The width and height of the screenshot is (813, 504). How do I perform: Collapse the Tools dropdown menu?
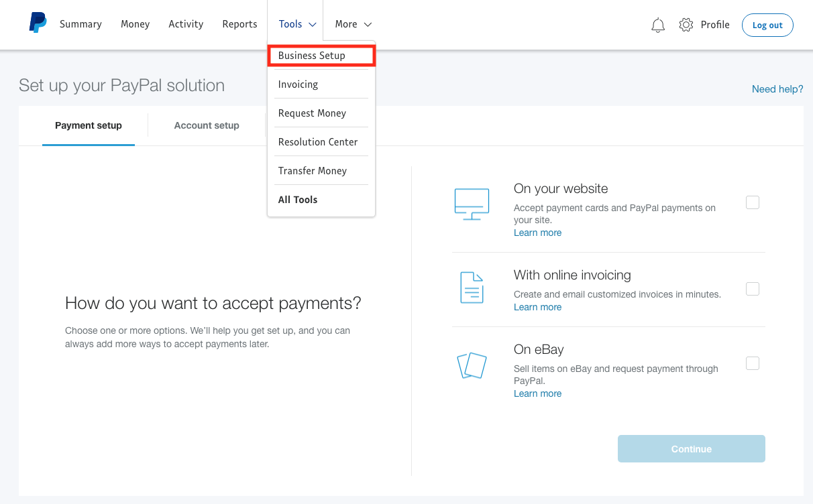pos(297,24)
